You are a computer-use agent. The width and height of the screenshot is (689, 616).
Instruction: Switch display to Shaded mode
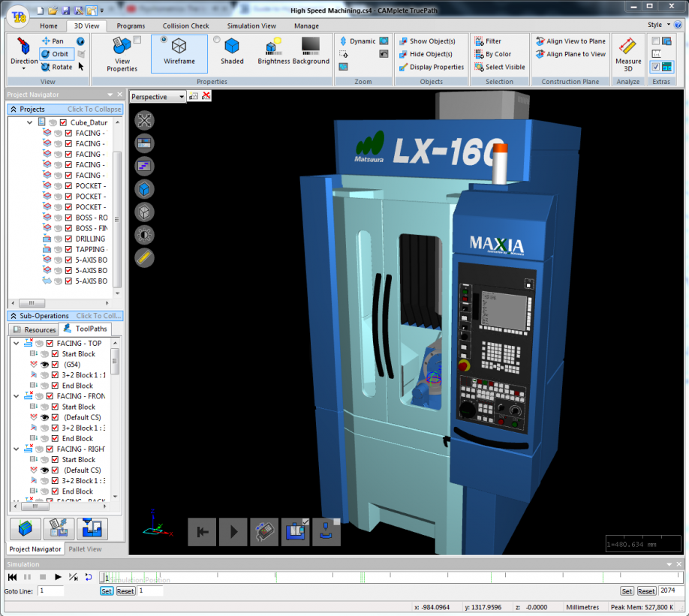pos(232,52)
